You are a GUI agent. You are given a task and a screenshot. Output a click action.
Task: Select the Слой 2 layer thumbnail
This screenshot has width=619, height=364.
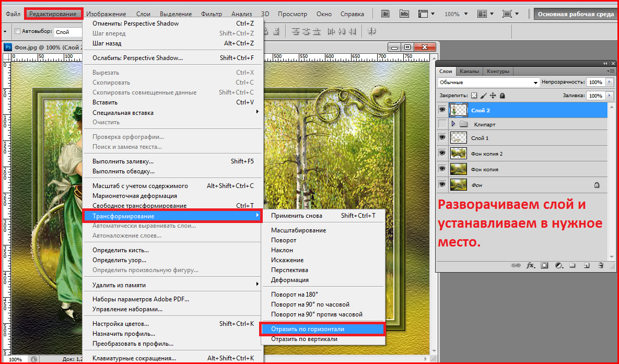458,110
